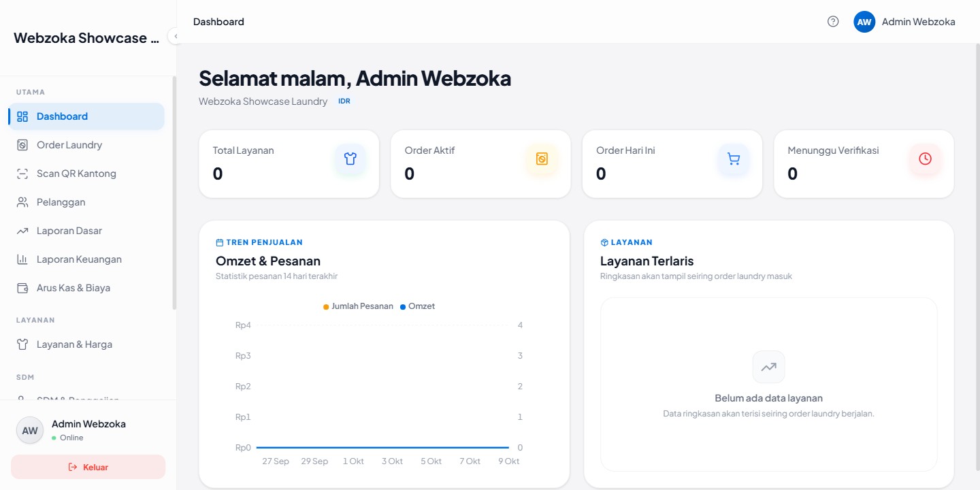Click the sidebar scrollbar

tap(174, 193)
